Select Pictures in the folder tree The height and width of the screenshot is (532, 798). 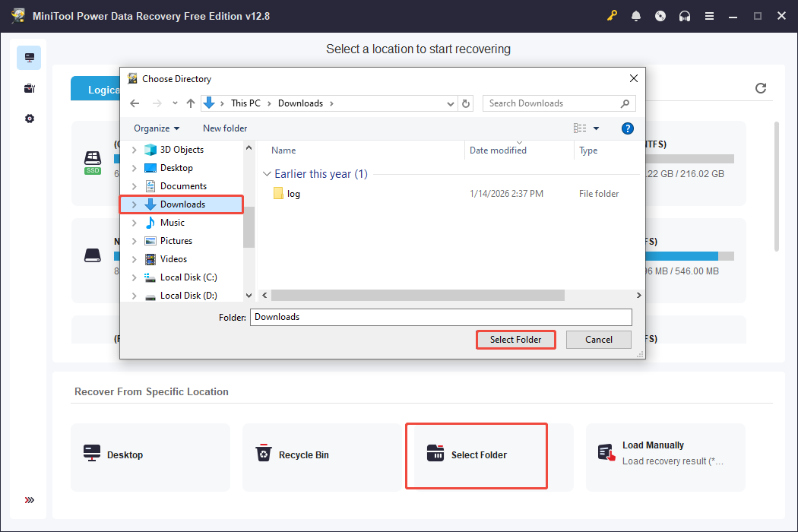(x=176, y=241)
